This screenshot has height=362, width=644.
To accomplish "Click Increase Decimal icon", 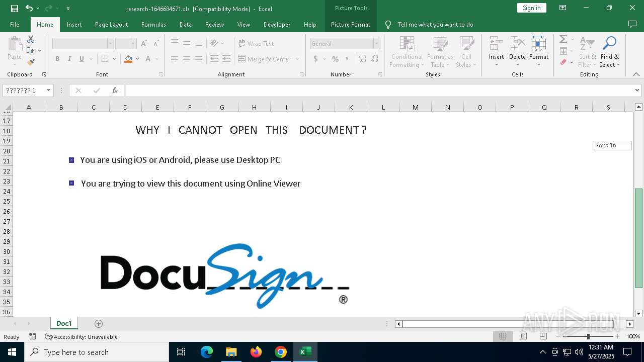I will point(362,59).
